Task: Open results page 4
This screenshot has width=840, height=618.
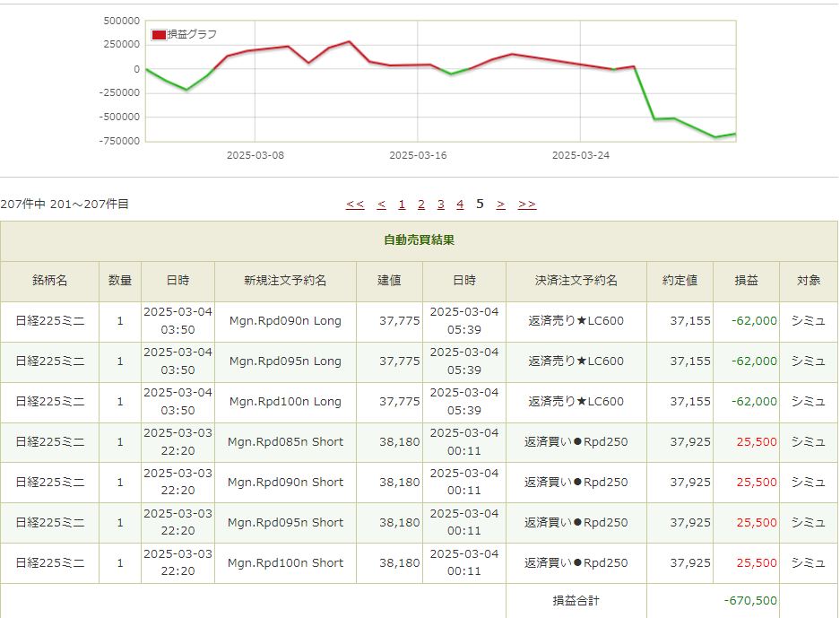Action: point(460,205)
